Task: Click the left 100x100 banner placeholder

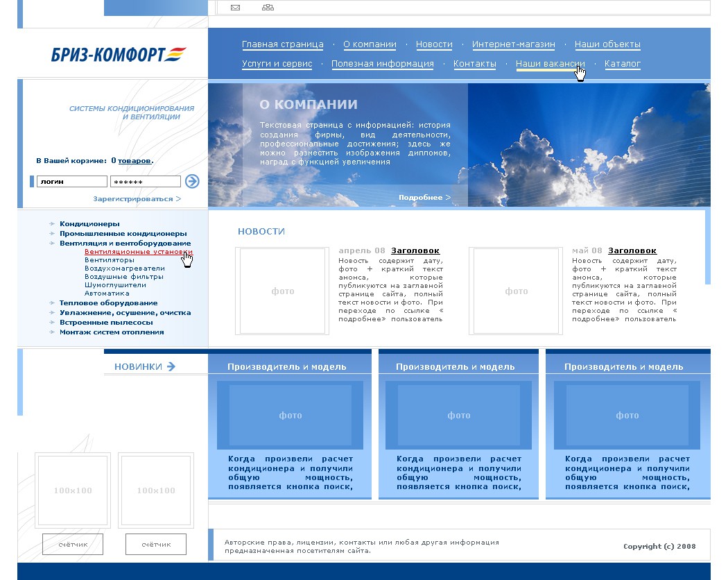Action: point(73,491)
